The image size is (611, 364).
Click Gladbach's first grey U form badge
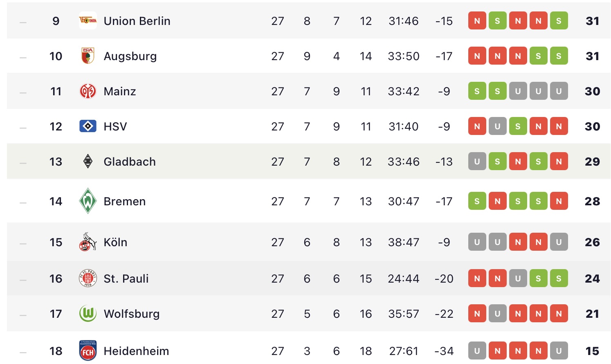click(x=477, y=162)
